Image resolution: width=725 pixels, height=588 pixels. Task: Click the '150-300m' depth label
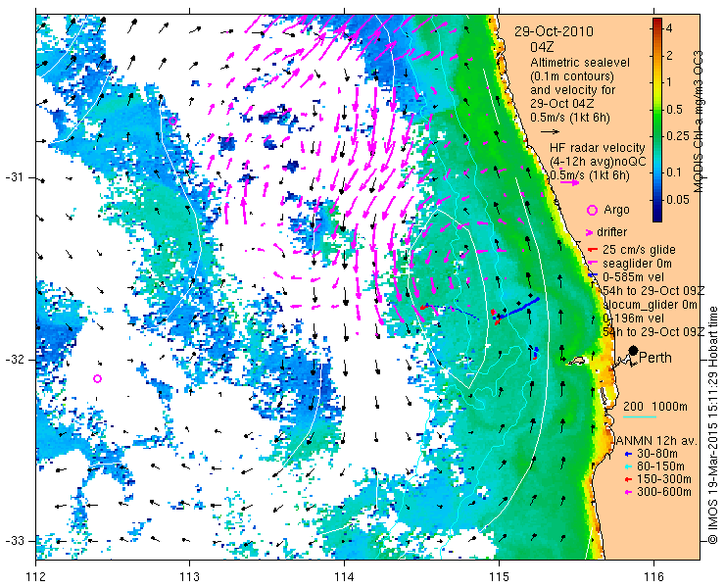point(663,480)
